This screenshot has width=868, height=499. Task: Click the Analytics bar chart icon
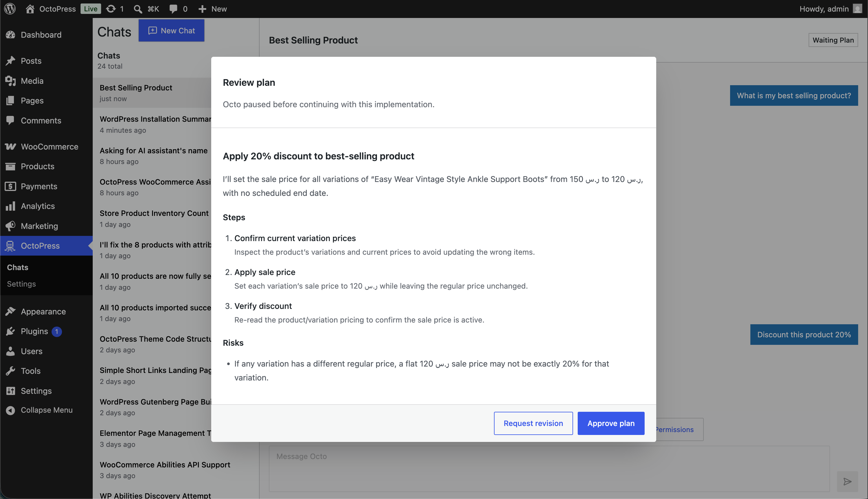10,206
